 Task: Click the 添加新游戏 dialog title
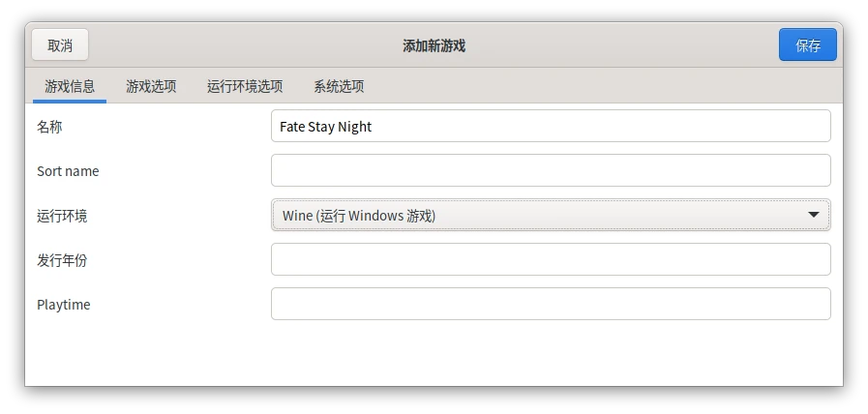[x=434, y=45]
